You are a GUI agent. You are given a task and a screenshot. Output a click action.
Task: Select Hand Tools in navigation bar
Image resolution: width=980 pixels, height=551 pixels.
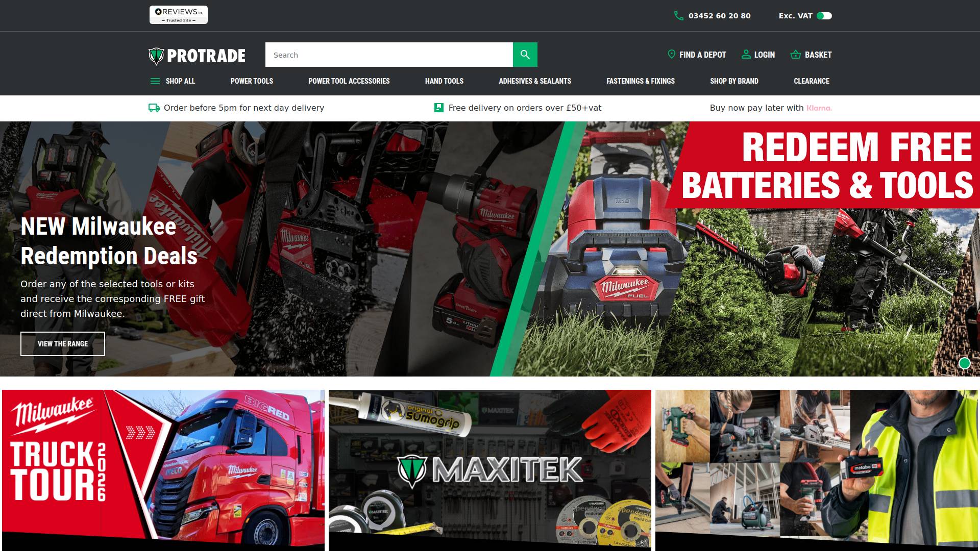444,81
